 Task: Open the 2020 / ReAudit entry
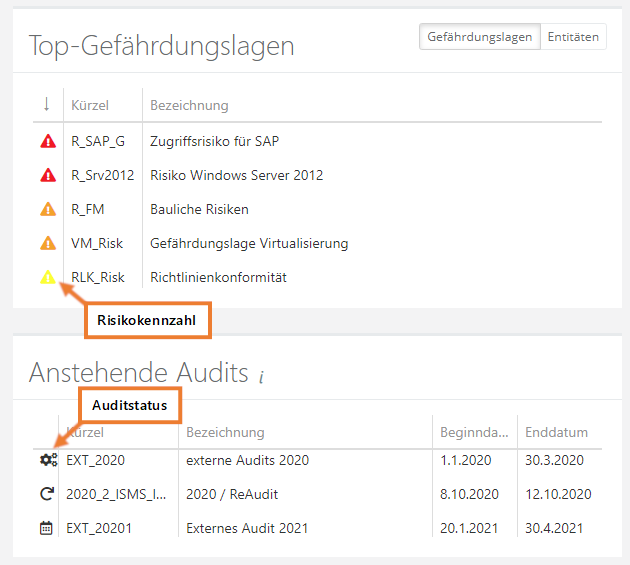(232, 494)
